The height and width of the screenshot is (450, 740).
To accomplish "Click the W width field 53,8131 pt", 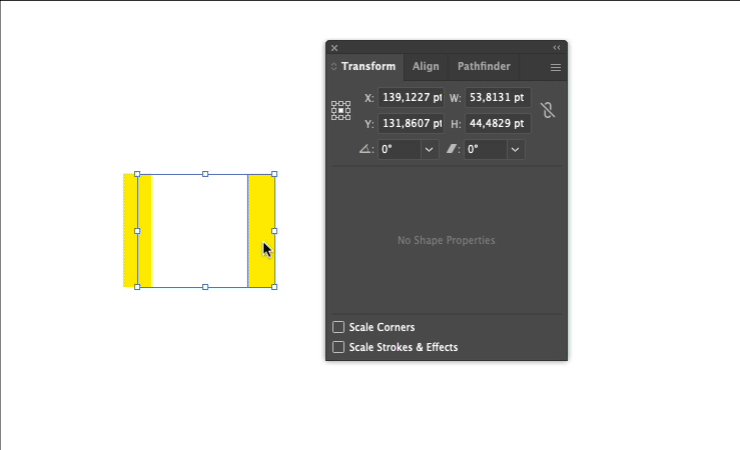I will point(498,98).
